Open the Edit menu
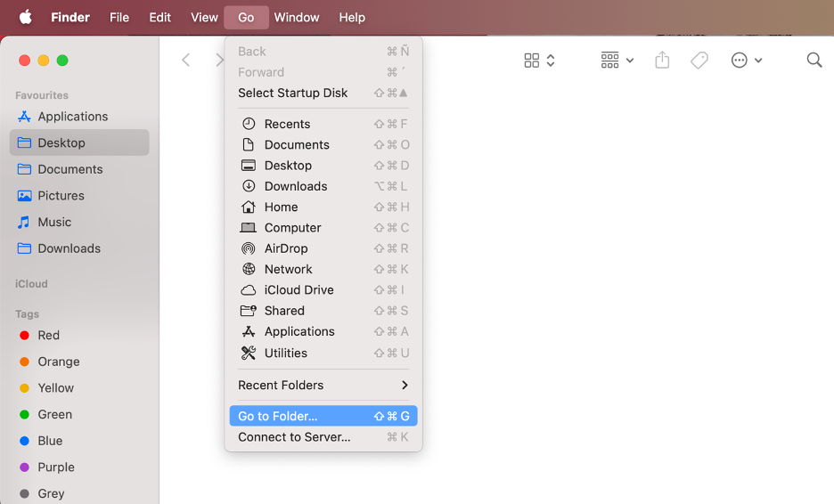The width and height of the screenshot is (834, 504). point(159,17)
